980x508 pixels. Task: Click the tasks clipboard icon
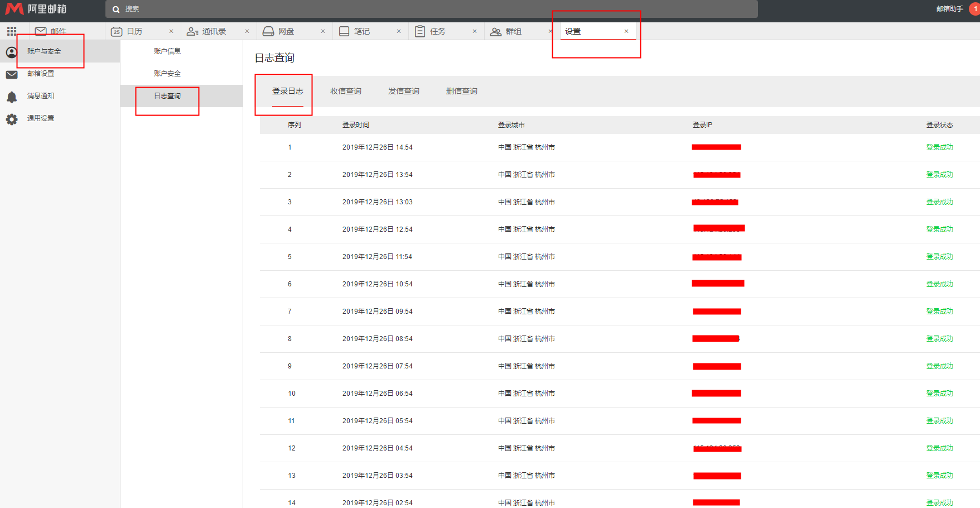pos(420,32)
